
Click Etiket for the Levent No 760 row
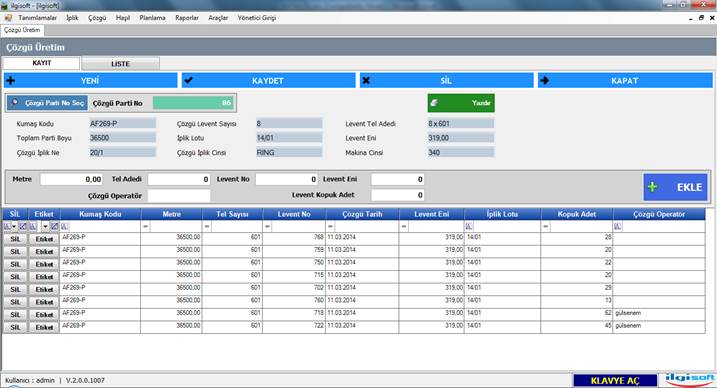44,302
